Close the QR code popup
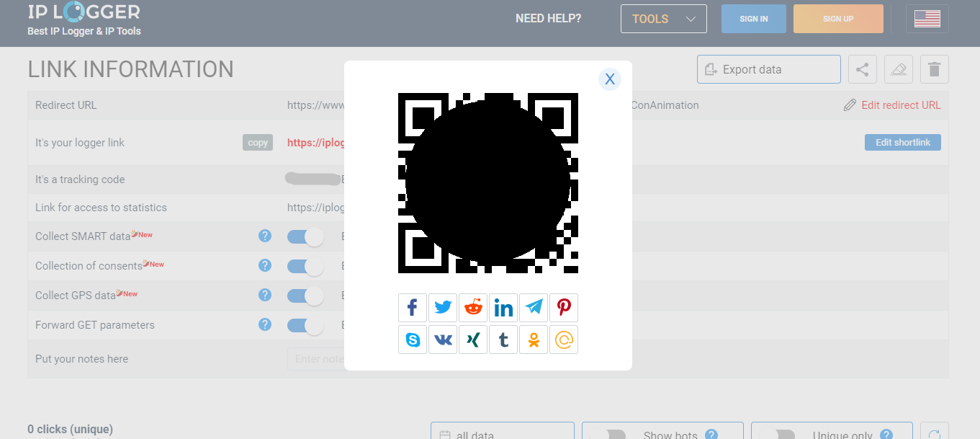 click(x=610, y=79)
